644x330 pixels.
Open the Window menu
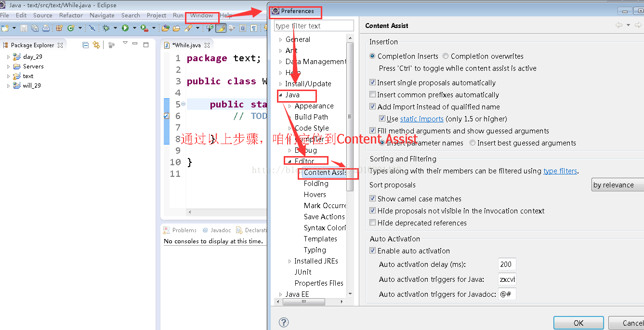[x=201, y=15]
